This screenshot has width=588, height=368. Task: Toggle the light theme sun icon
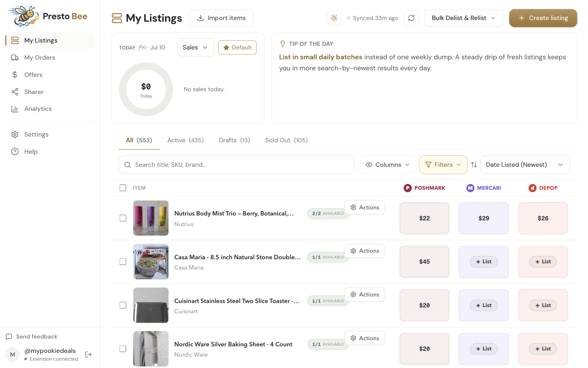[x=334, y=18]
